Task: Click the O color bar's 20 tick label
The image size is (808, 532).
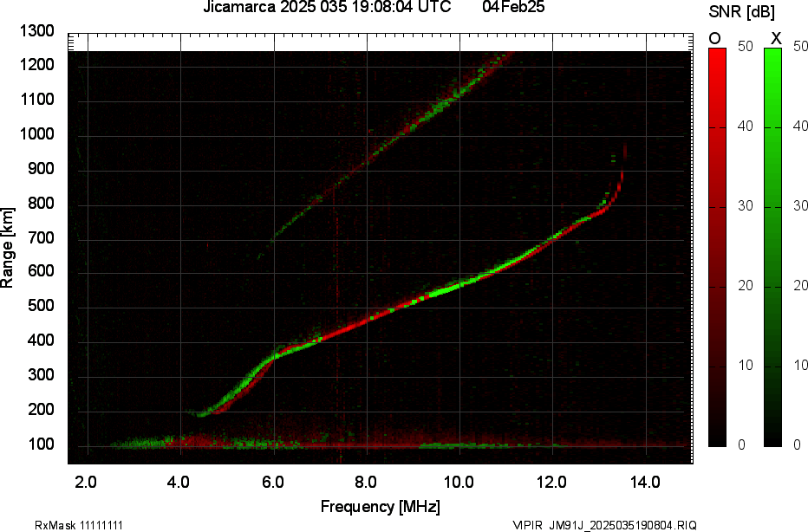Action: tap(745, 286)
